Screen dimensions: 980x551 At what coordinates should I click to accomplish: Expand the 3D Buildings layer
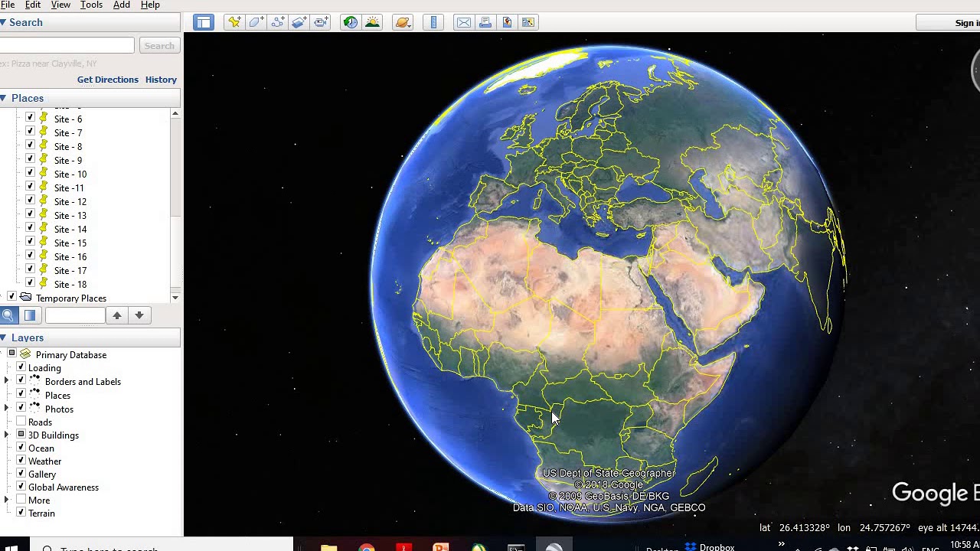coord(7,435)
